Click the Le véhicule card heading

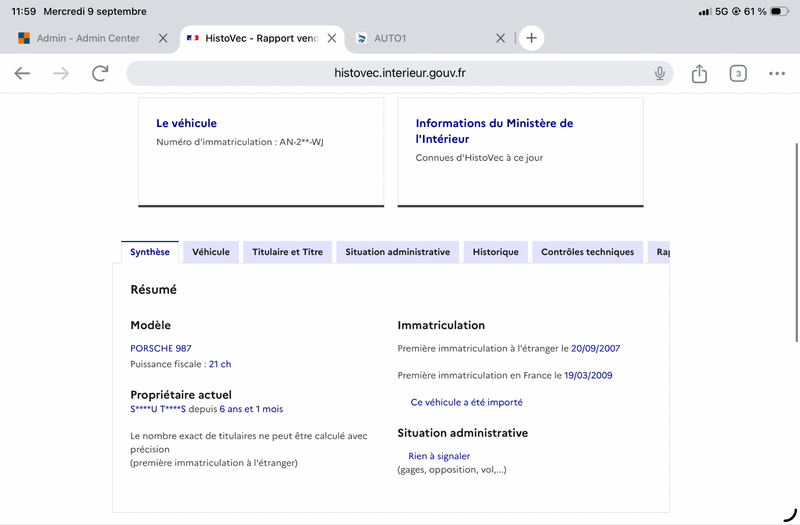point(186,123)
